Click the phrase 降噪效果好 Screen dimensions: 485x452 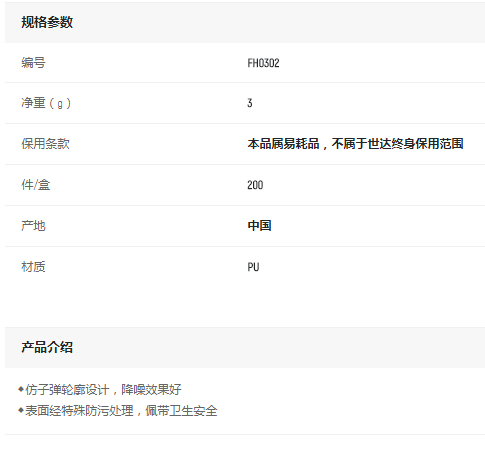click(x=151, y=389)
